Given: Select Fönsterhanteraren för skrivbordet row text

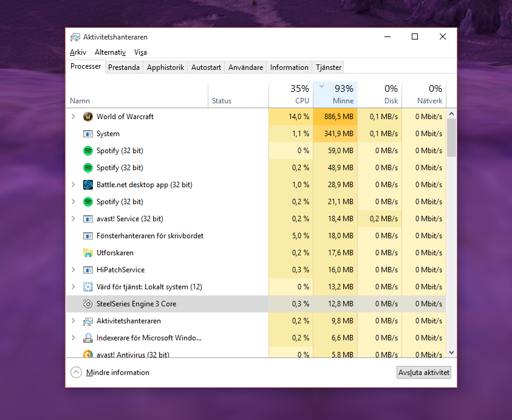Looking at the screenshot, I should (150, 236).
